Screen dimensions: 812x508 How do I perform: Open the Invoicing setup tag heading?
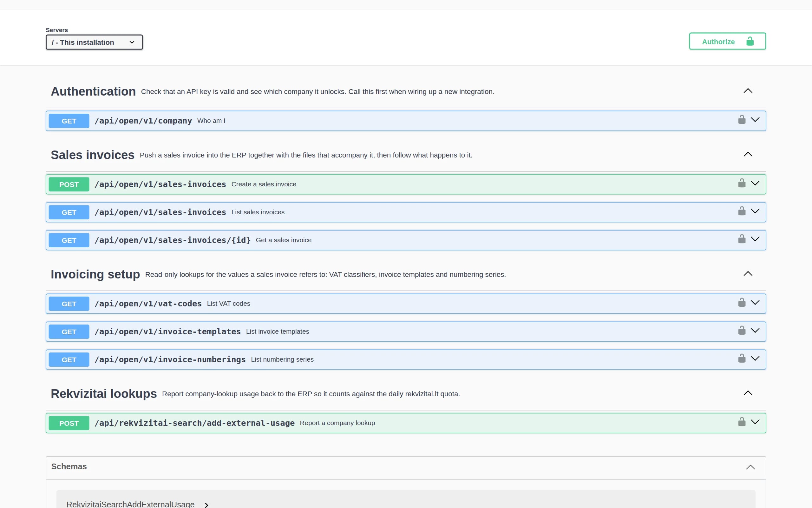pyautogui.click(x=95, y=274)
